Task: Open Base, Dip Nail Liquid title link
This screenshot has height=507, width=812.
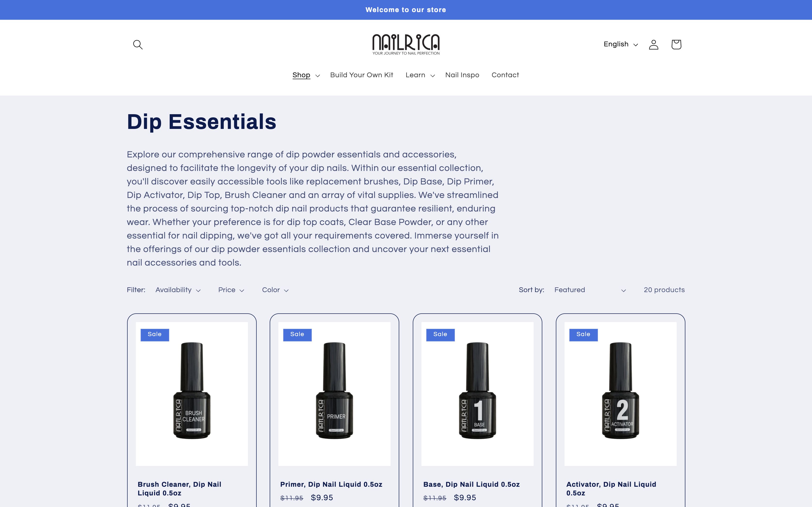Action: click(471, 484)
